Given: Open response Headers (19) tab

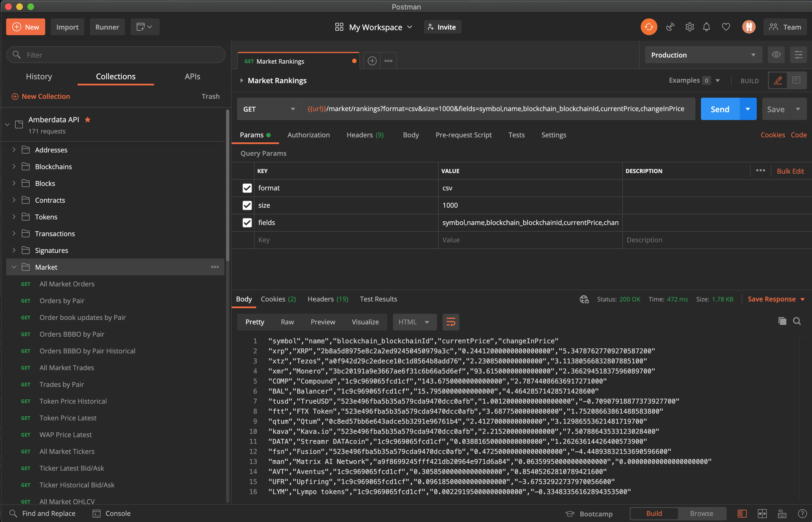Looking at the screenshot, I should [x=328, y=299].
